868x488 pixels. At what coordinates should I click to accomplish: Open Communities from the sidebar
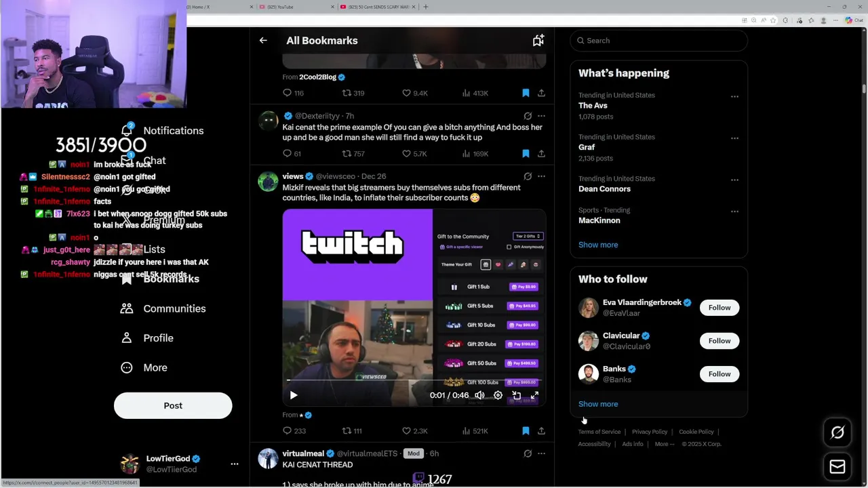point(163,308)
